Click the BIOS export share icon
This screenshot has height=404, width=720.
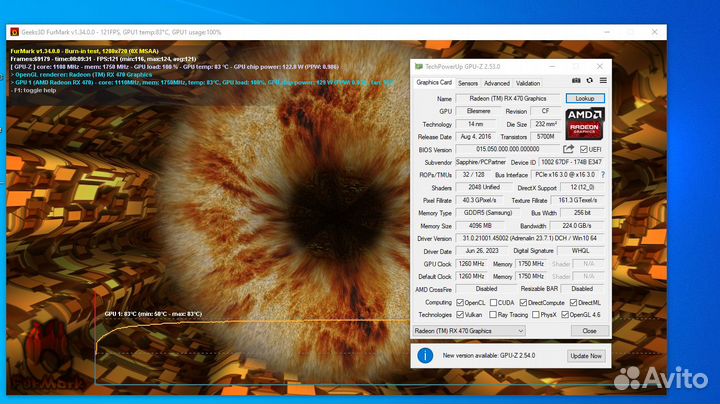(568, 149)
